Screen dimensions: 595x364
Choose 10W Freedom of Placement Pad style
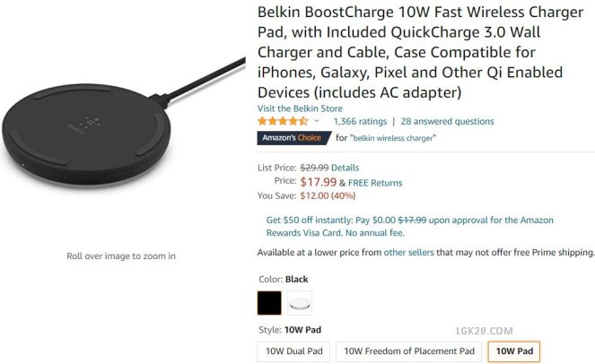(407, 351)
